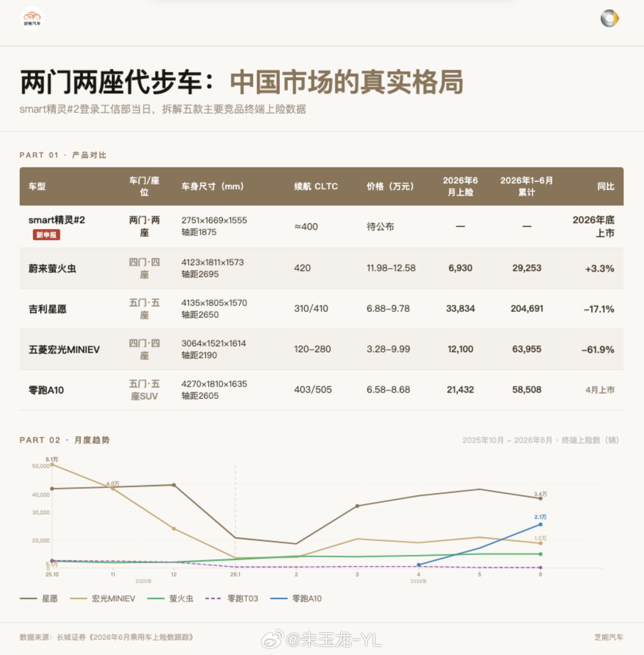
Task: Select the 宏光MINIEV legend line swatch
Action: (x=78, y=598)
